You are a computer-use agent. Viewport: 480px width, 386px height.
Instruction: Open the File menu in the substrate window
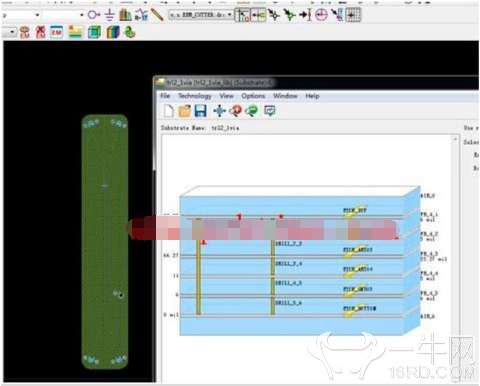coord(165,96)
